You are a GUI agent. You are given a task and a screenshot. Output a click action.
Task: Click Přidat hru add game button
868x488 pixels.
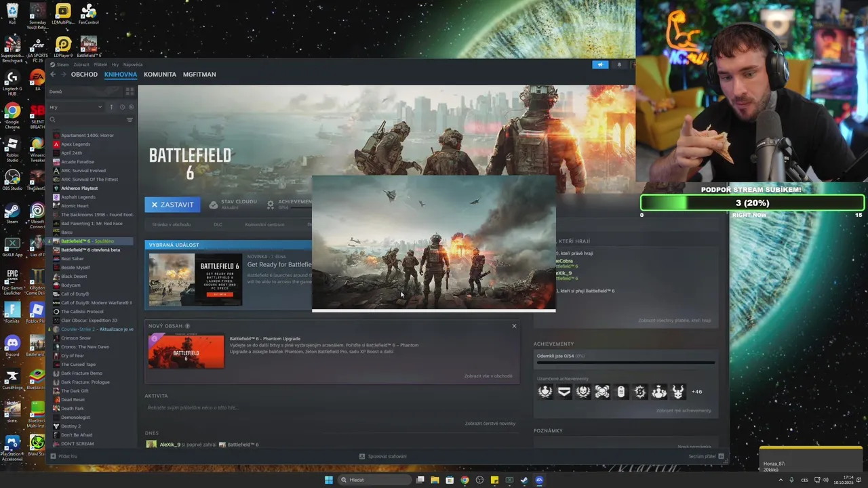pyautogui.click(x=64, y=456)
